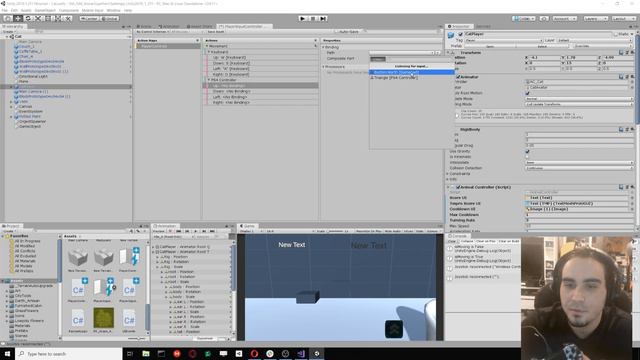
Task: Select the Hand tool in Unity toolbar
Action: [8, 18]
